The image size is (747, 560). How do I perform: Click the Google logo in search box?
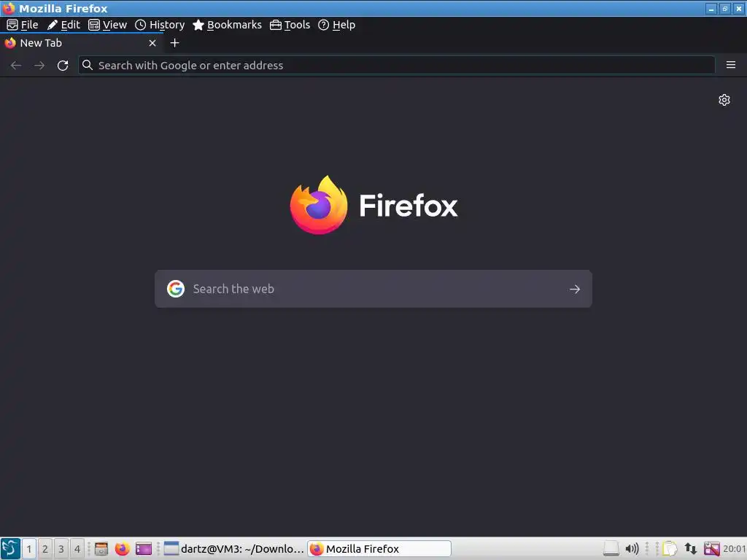coord(176,289)
